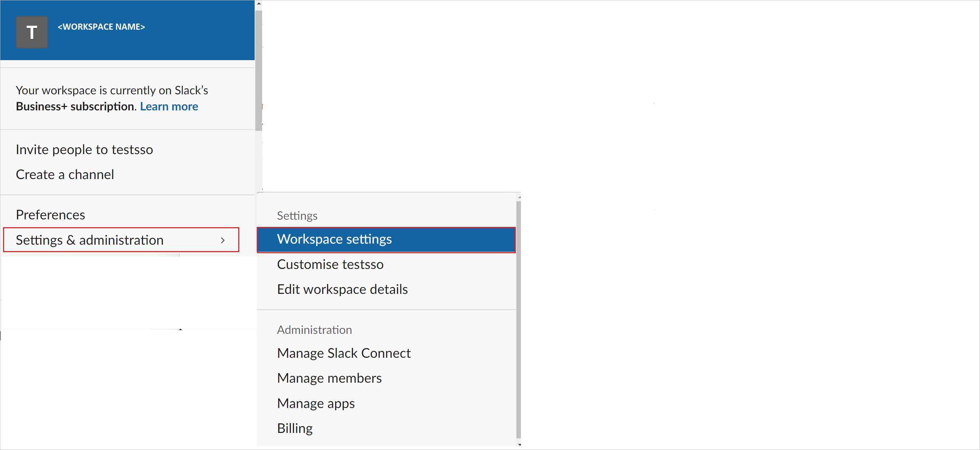Click the Learn more hyperlink

tap(169, 106)
